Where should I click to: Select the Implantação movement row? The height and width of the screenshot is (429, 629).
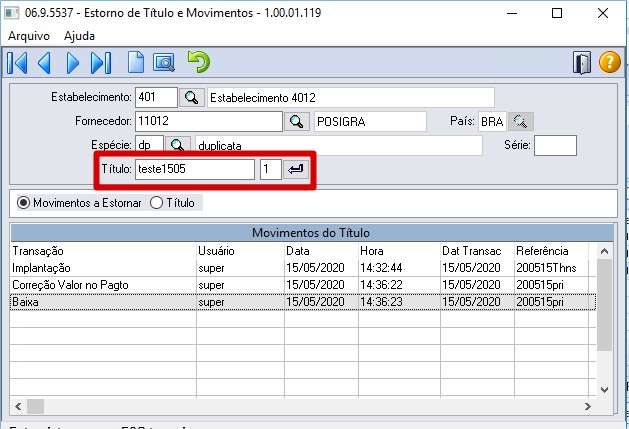tap(303, 268)
